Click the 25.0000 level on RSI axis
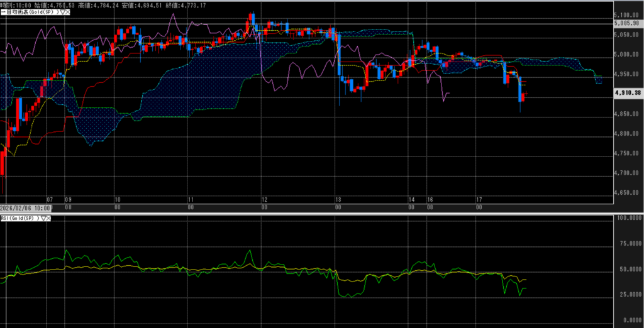 pyautogui.click(x=626, y=298)
